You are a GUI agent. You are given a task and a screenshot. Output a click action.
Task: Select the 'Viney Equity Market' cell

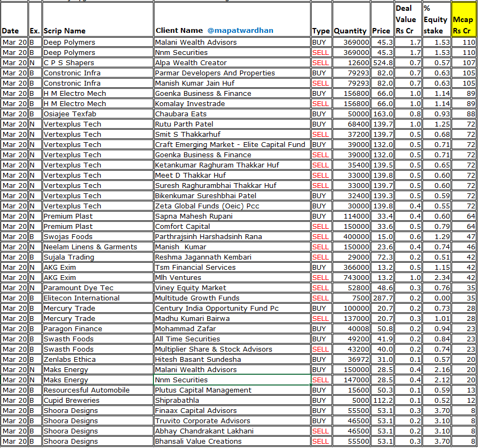point(232,288)
